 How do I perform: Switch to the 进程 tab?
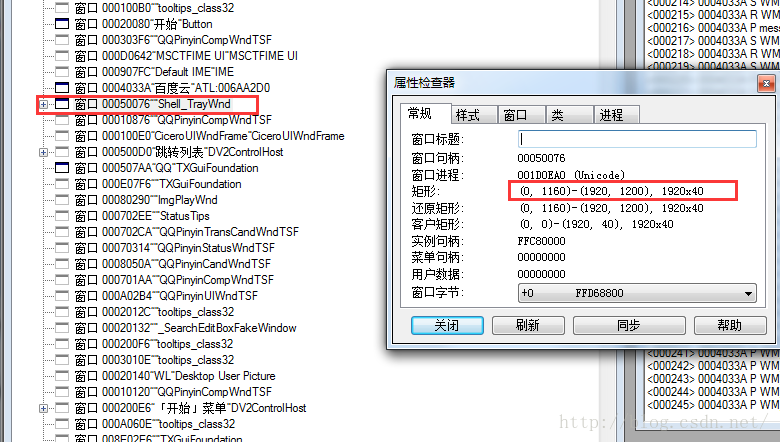click(616, 115)
